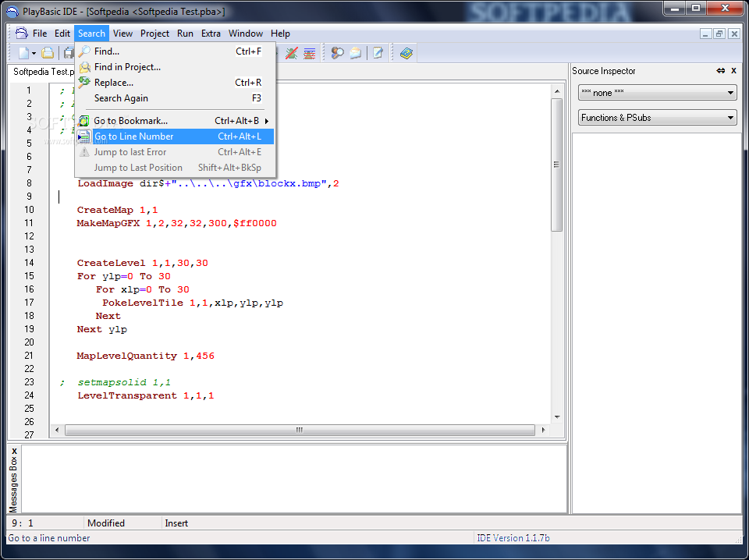Click the horizontal scrollbar left arrow
Screen dimensions: 749x560
57,430
